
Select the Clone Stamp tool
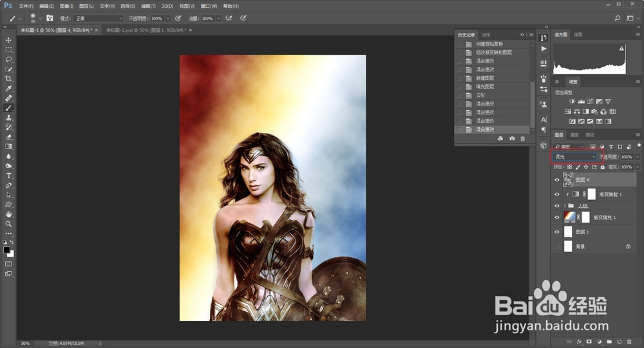pos(8,118)
